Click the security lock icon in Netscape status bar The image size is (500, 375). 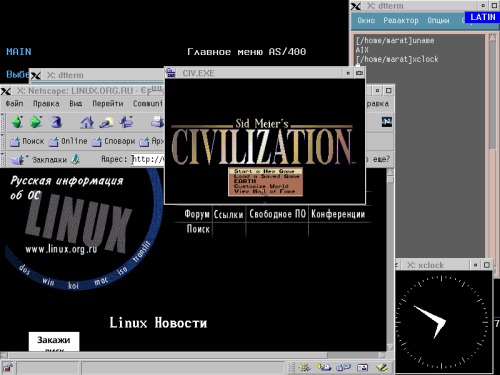(x=8, y=368)
